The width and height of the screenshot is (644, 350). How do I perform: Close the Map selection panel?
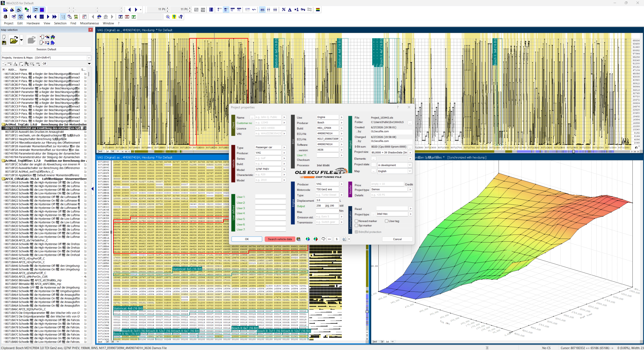pyautogui.click(x=90, y=30)
